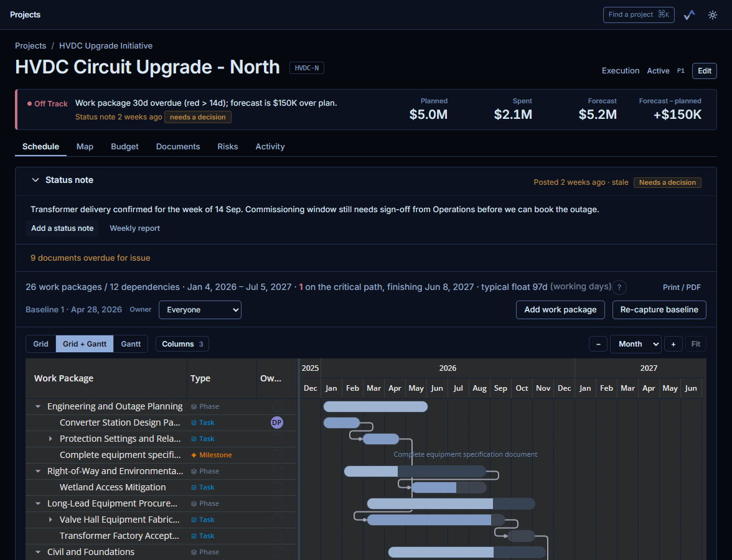This screenshot has width=732, height=560.
Task: Click Re-capture baseline button
Action: point(659,310)
